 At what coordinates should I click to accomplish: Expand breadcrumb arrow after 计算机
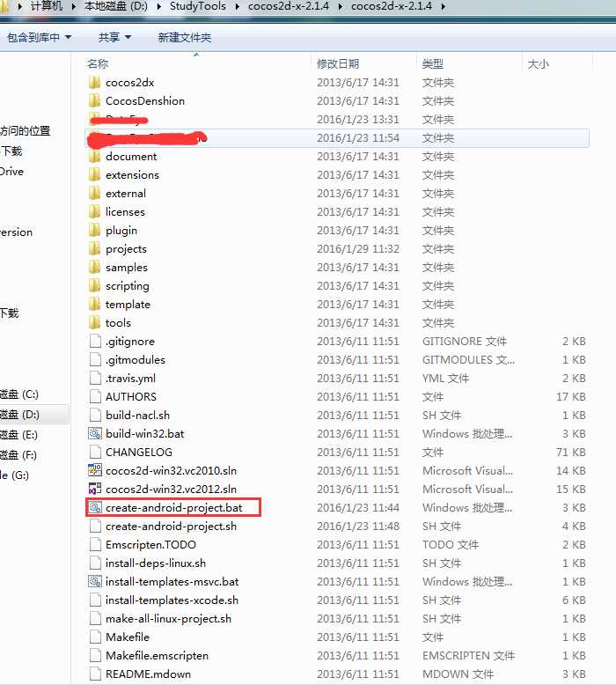(x=73, y=6)
